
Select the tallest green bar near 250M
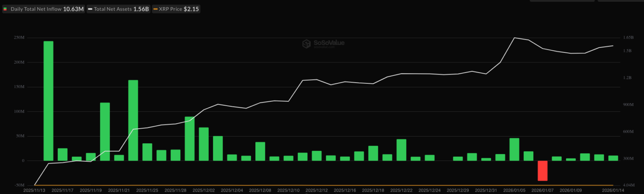click(49, 101)
